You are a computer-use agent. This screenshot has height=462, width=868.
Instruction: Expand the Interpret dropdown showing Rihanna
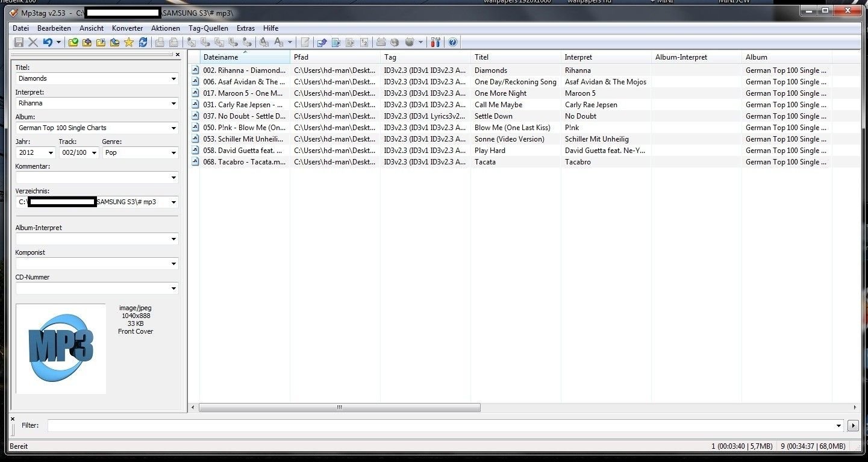point(173,104)
